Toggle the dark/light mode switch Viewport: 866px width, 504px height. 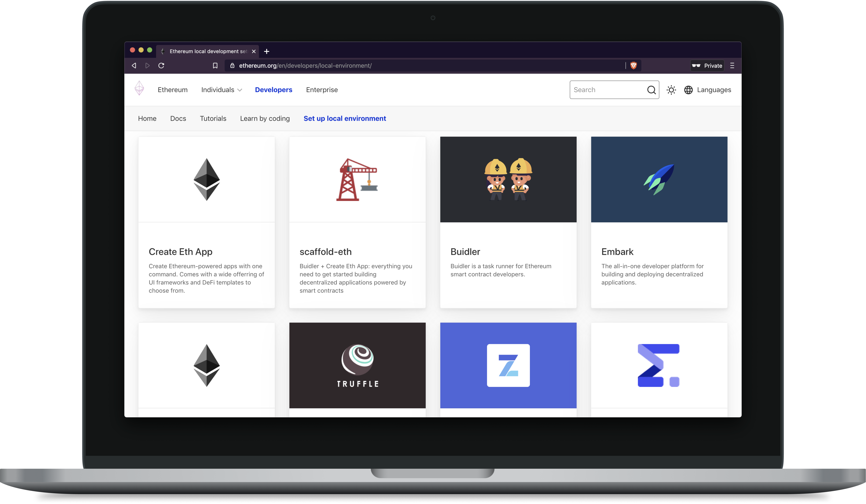point(672,89)
